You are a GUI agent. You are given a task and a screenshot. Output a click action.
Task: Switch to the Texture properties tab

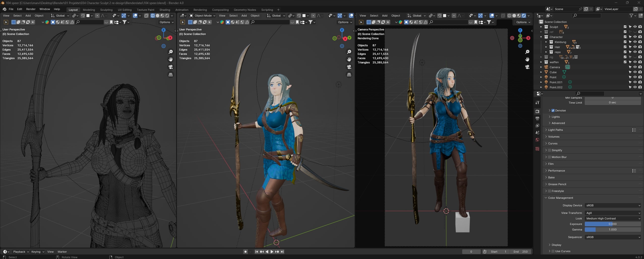tap(537, 149)
